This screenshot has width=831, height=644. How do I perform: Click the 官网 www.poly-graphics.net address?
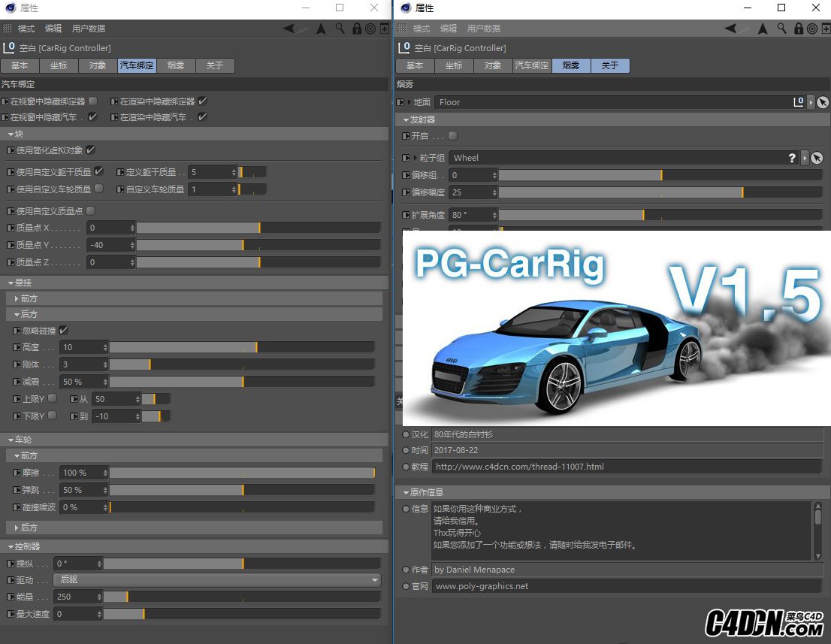pos(482,586)
